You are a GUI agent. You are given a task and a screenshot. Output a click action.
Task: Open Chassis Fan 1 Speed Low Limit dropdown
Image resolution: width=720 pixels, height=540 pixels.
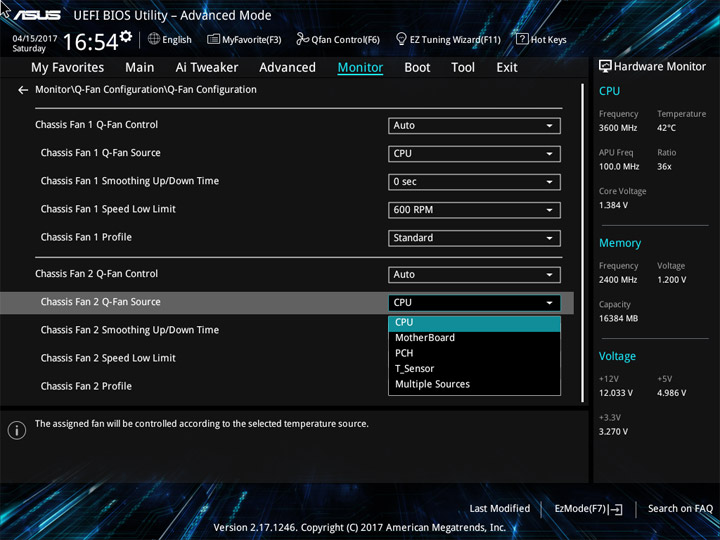pyautogui.click(x=474, y=210)
